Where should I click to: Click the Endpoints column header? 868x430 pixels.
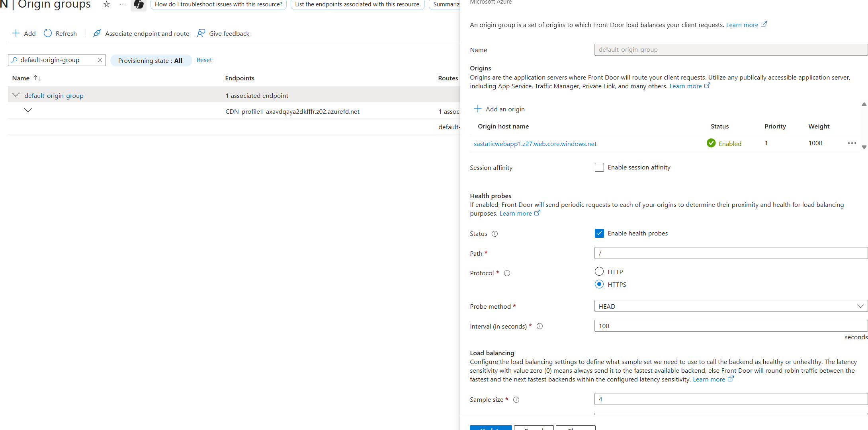(240, 78)
